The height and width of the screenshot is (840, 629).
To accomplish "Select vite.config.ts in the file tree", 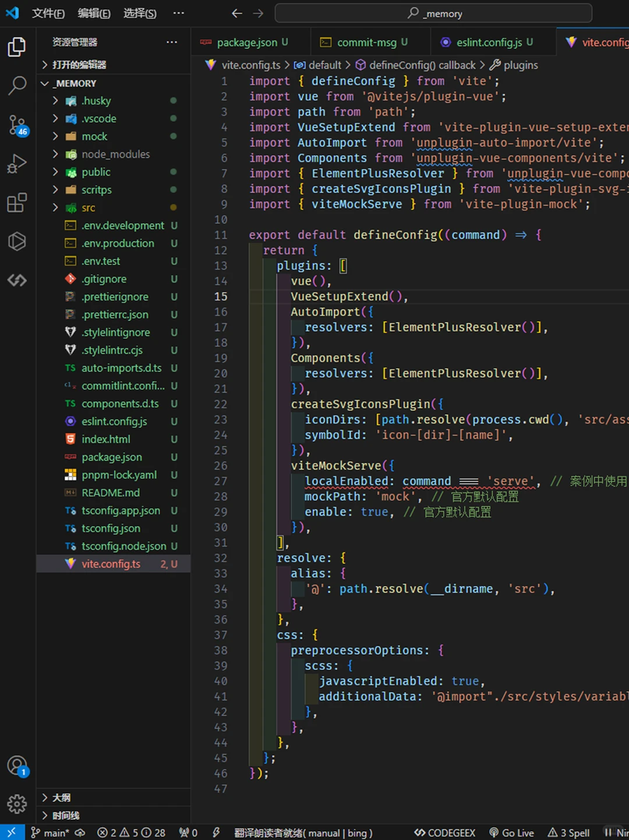I will click(x=114, y=563).
